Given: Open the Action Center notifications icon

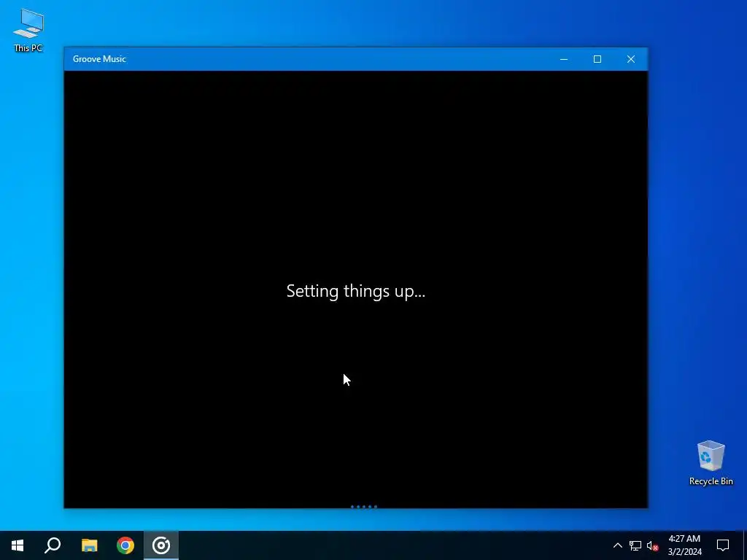Looking at the screenshot, I should pyautogui.click(x=723, y=545).
